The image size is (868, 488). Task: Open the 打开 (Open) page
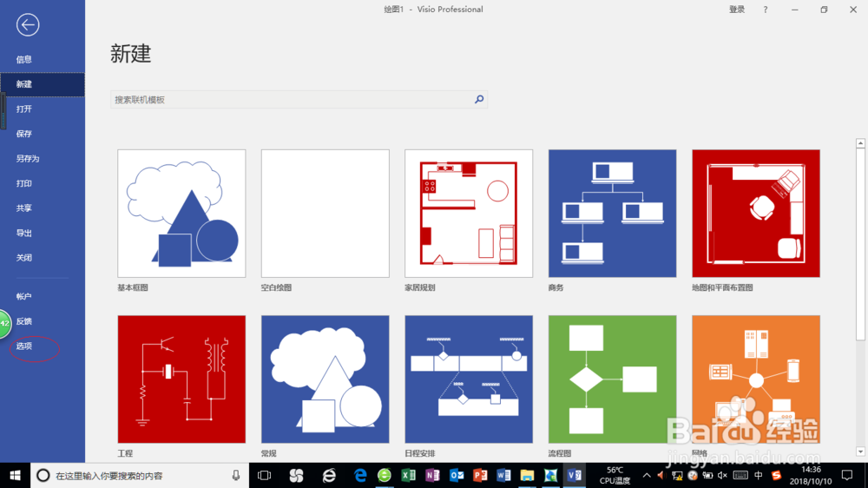[23, 109]
